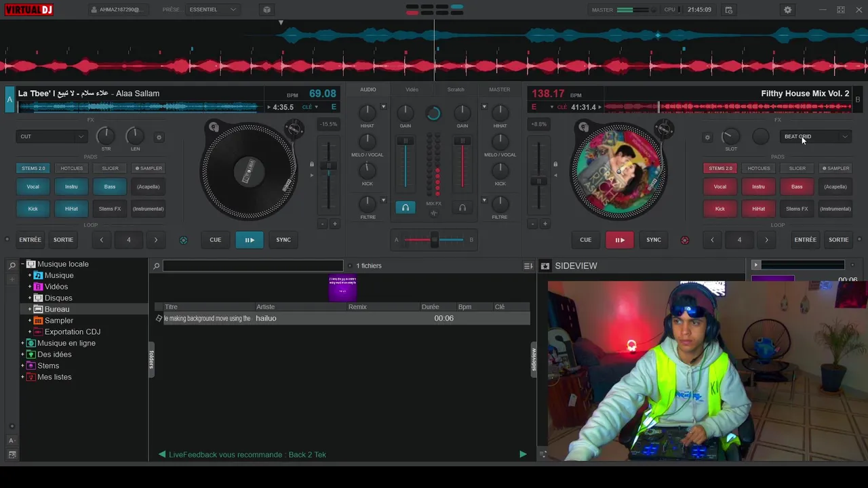Image resolution: width=868 pixels, height=488 pixels.
Task: Select the HOTCUES pad mode on the left deck
Action: click(x=72, y=168)
